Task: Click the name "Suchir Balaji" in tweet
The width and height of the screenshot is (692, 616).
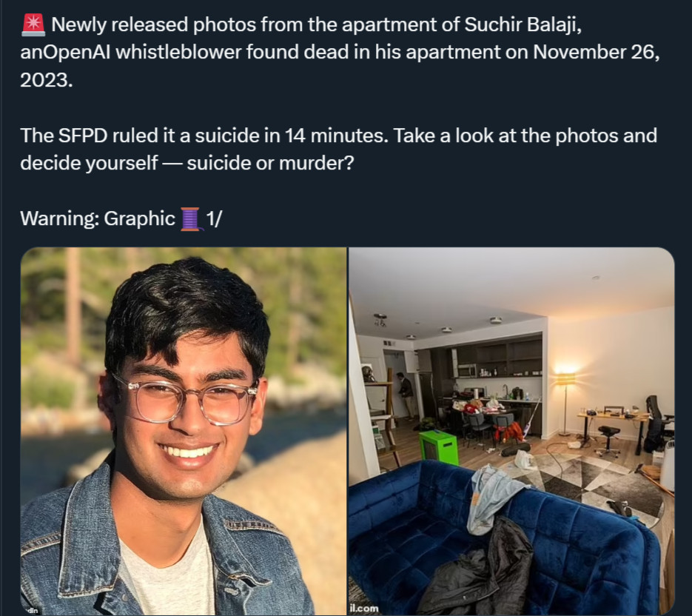Action: pos(523,24)
